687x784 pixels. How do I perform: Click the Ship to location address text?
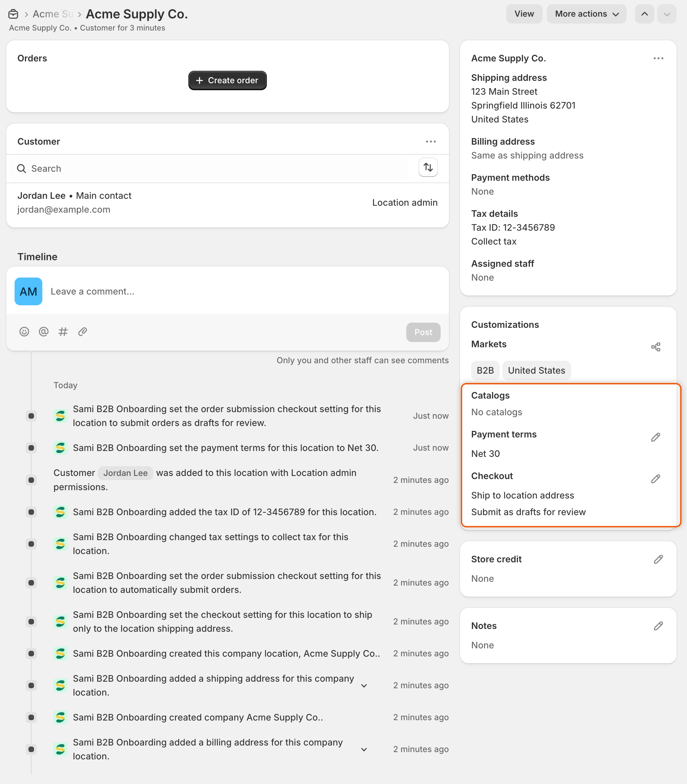point(523,495)
